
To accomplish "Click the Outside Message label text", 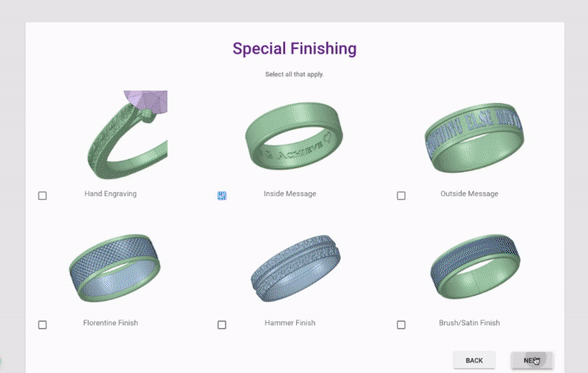I will click(469, 194).
